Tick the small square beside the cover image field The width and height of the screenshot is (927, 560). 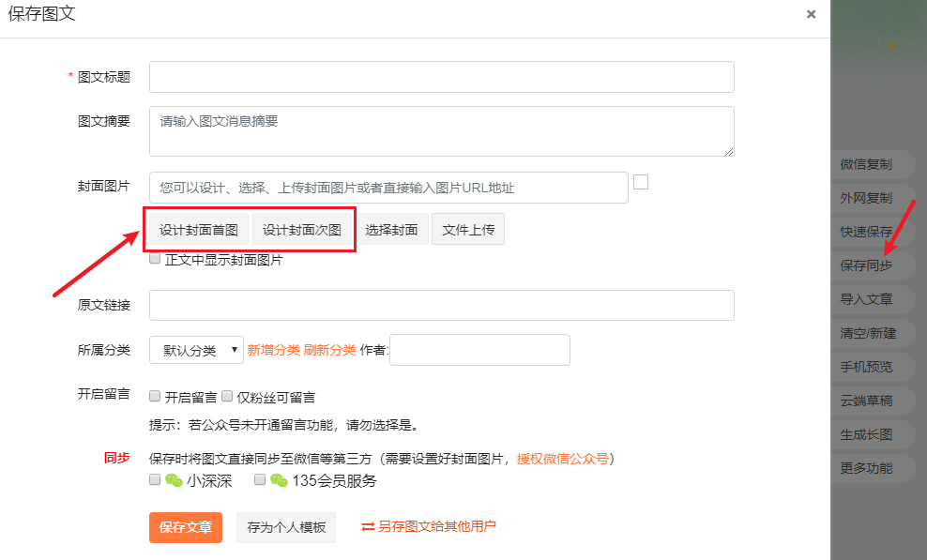[641, 182]
